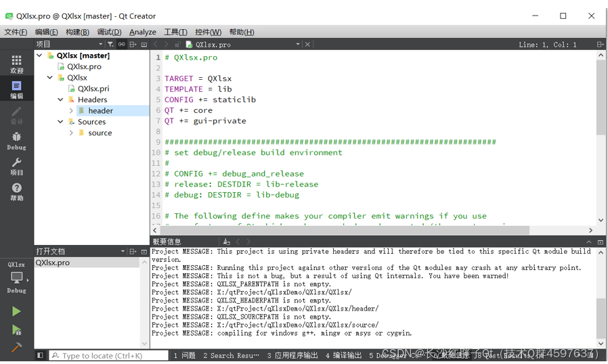Select QXlsx.pro in Open Documents

[x=87, y=263]
